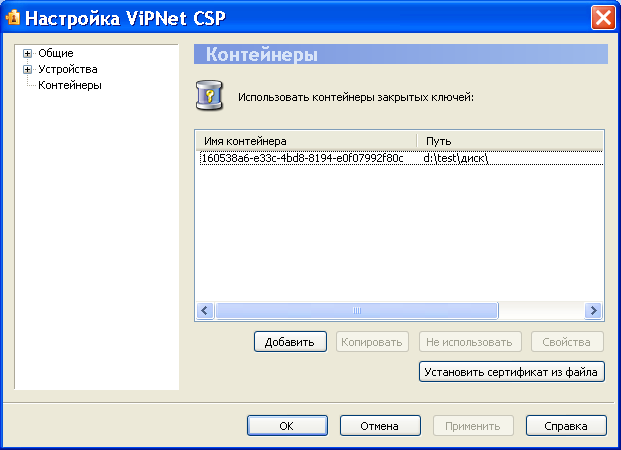Click the Добавить button
621x450 pixels.
pos(290,342)
